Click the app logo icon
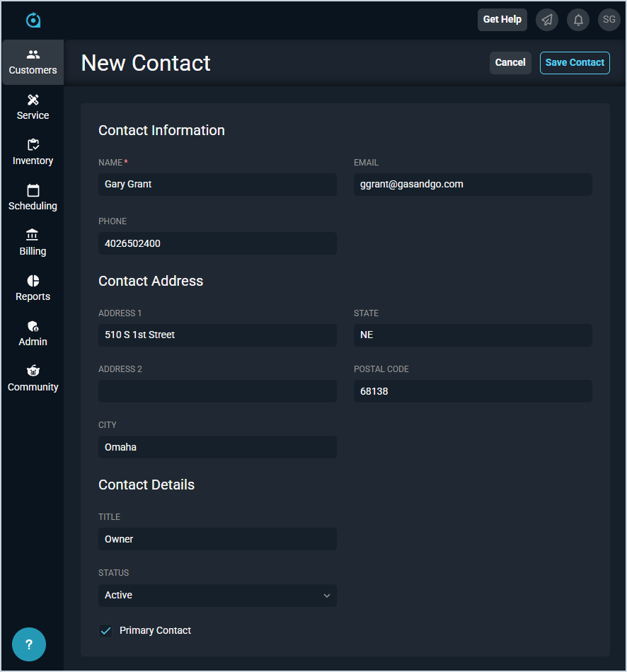 click(33, 20)
